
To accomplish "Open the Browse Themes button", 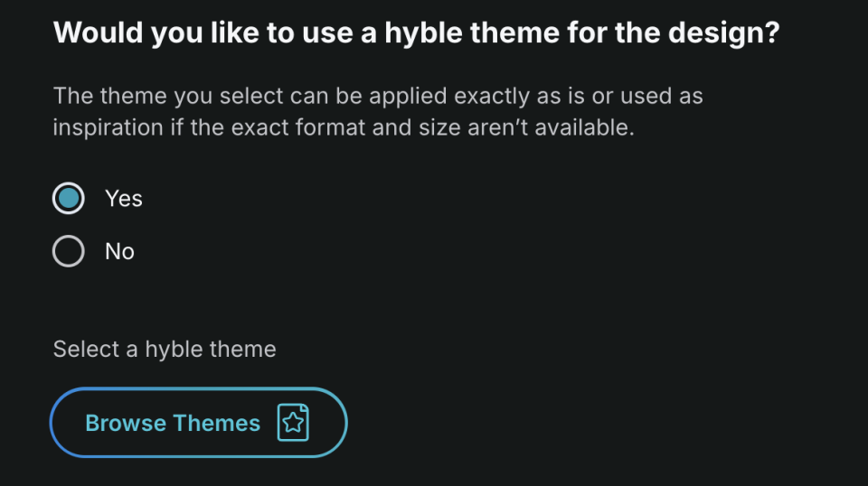I will coord(198,423).
